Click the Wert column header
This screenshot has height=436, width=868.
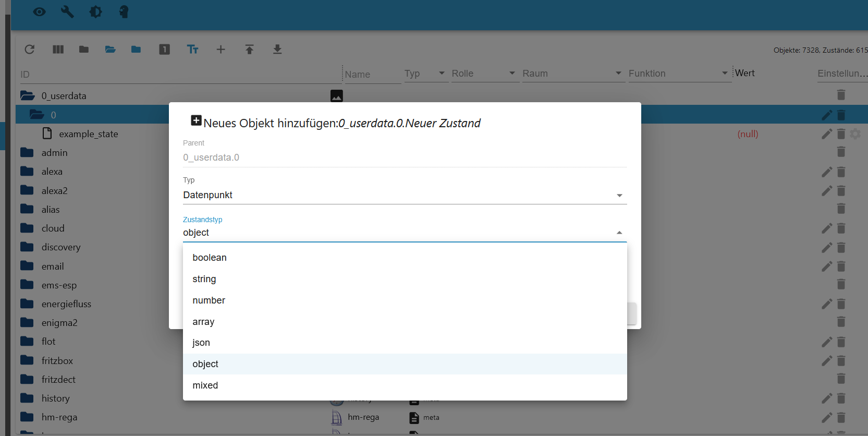click(745, 73)
